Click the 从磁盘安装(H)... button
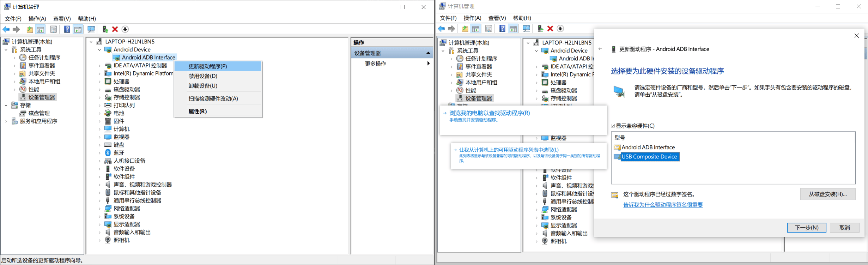Image resolution: width=868 pixels, height=265 pixels. coord(827,194)
